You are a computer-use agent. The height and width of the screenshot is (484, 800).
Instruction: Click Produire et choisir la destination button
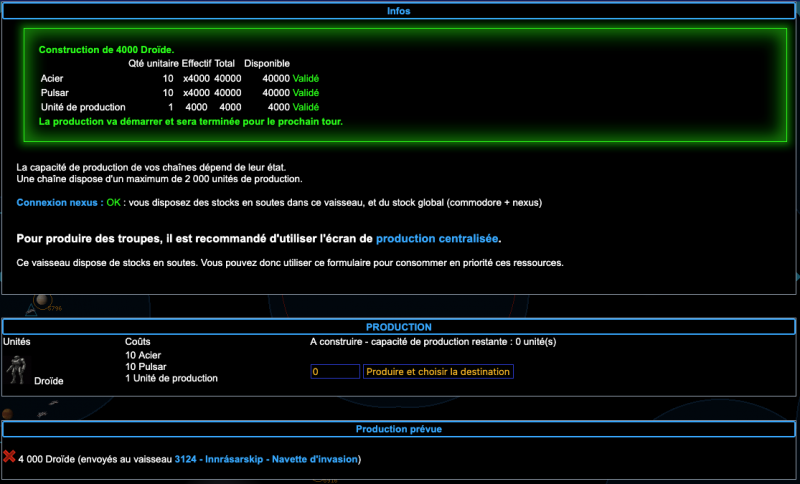(x=438, y=372)
